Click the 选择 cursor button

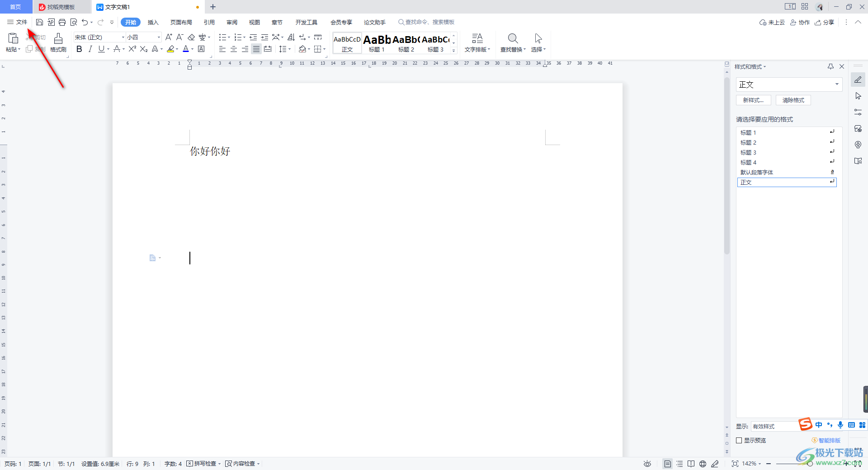pos(538,43)
